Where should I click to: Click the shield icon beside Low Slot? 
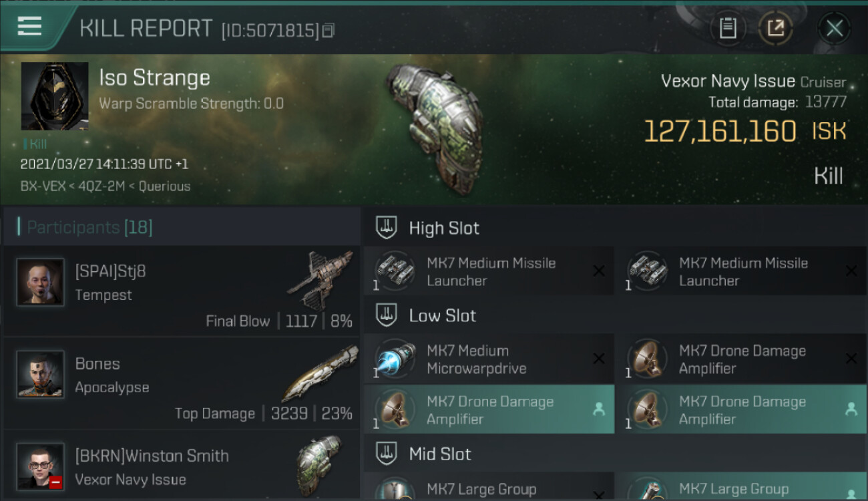pyautogui.click(x=387, y=315)
